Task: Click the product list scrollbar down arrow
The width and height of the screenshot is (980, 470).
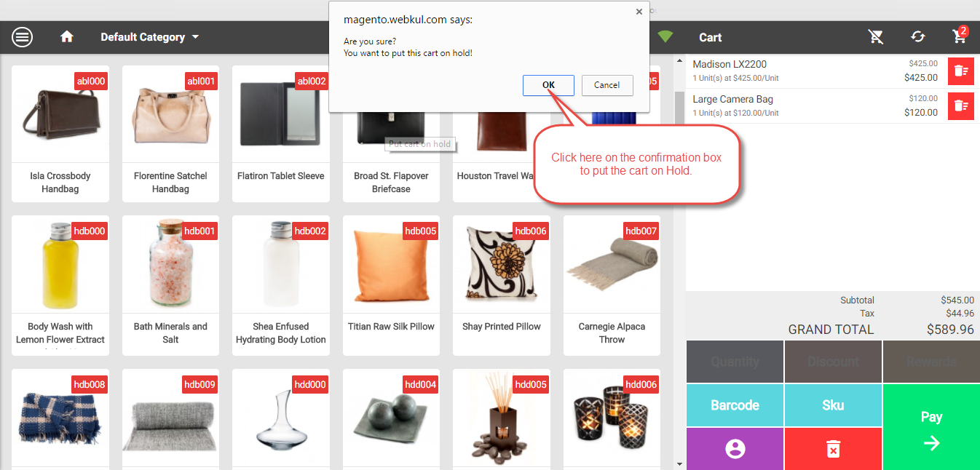Action: point(679,463)
